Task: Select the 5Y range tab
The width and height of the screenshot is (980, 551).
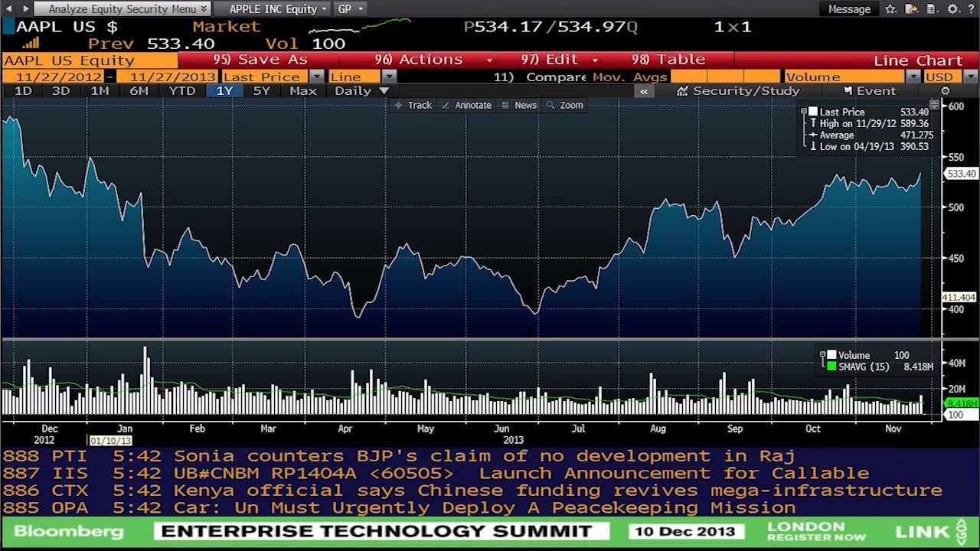Action: 262,91
